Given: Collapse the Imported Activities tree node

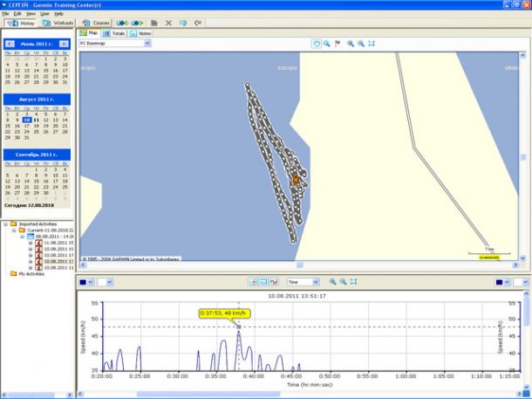Looking at the screenshot, I should [6, 224].
